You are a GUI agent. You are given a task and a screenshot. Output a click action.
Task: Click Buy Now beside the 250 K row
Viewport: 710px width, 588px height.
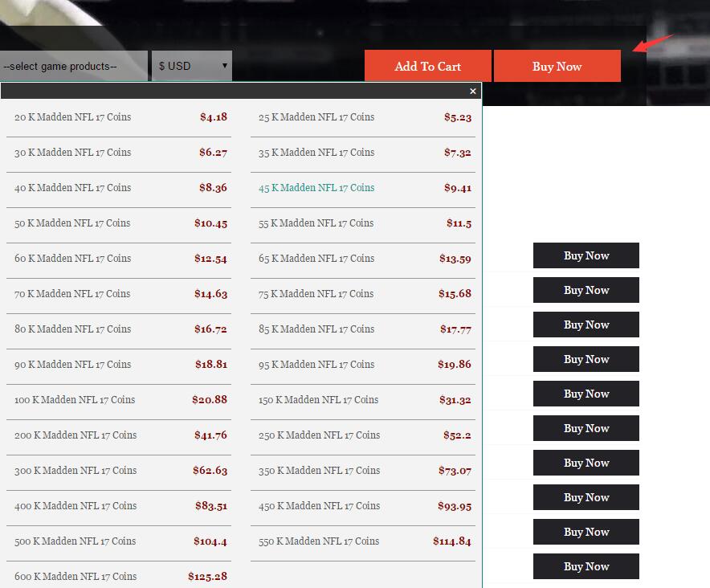click(x=586, y=428)
